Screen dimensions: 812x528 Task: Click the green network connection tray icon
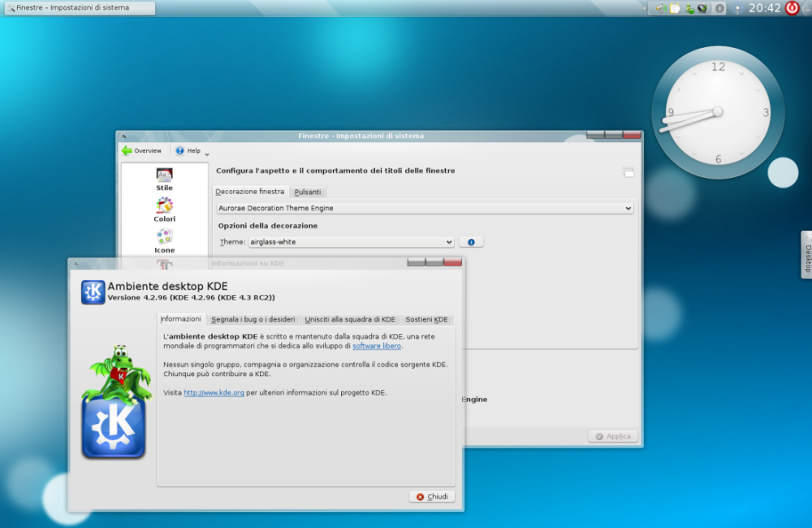click(689, 8)
